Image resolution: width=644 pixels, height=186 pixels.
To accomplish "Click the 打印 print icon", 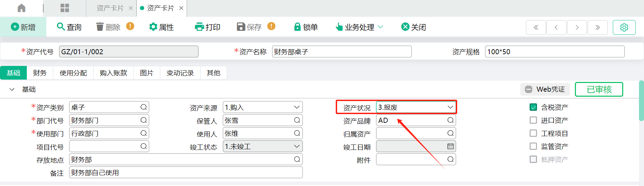I will [x=199, y=27].
